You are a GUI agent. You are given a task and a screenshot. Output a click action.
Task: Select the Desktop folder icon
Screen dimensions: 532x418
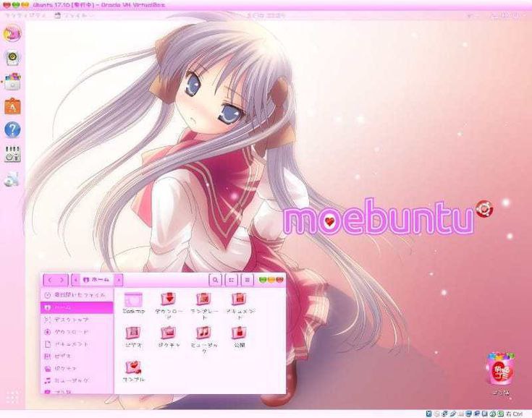133,300
